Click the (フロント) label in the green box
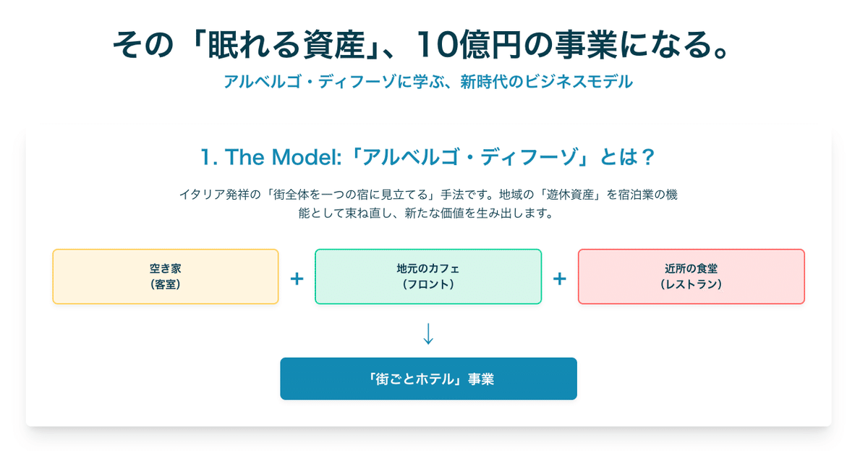Viewport: 868px width, 451px height. (428, 284)
